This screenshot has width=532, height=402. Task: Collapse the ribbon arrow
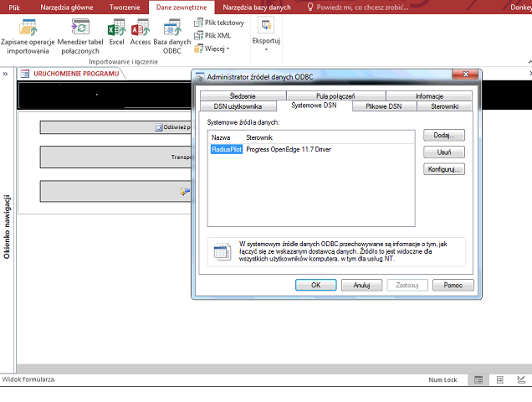(x=529, y=62)
